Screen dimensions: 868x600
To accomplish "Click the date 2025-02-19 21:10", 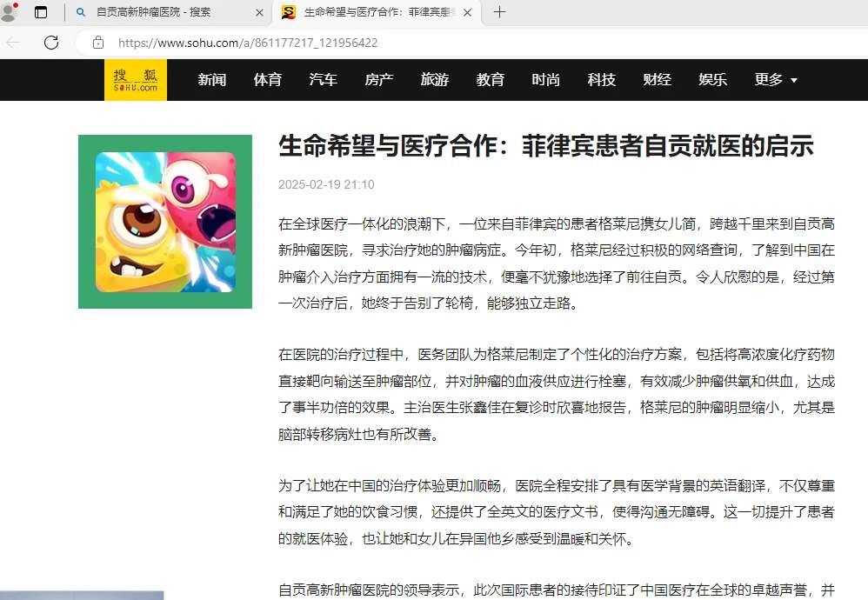I will 326,184.
